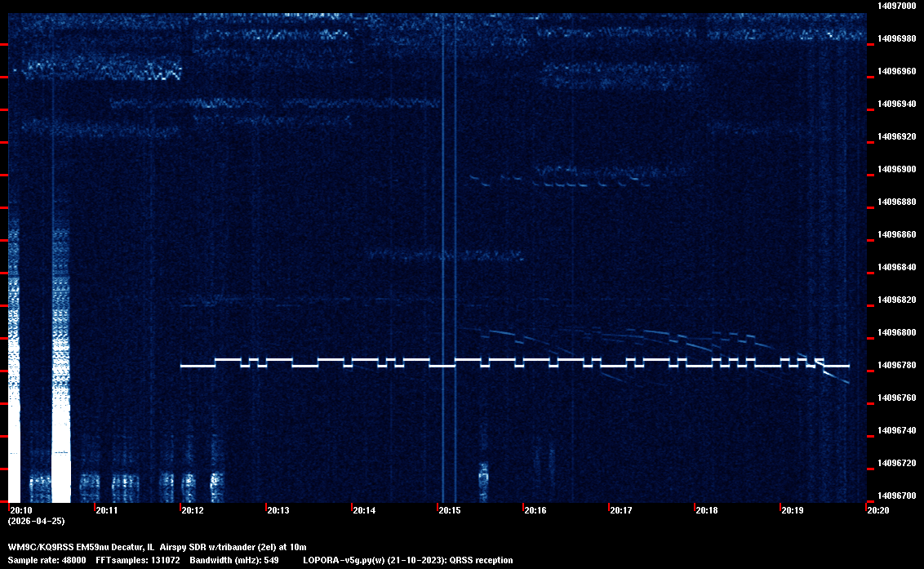Click frequency label 14096920
Image resolution: width=924 pixels, height=569 pixels.
tap(897, 136)
